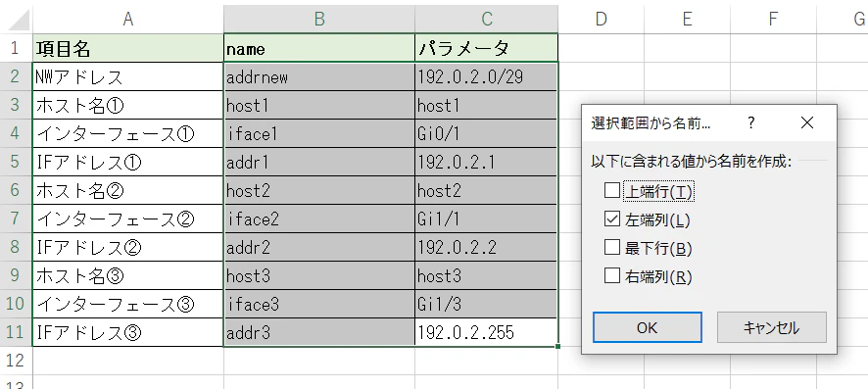
Task: Select the ホスト名③ cell
Action: [128, 275]
